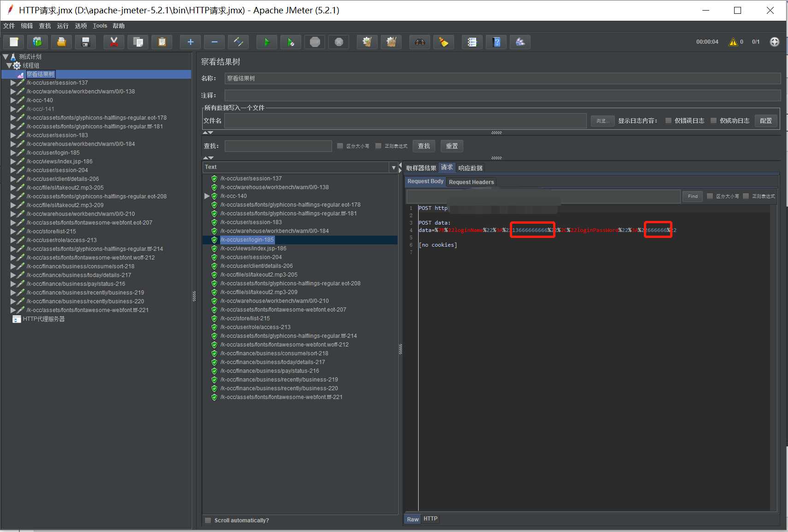Save the test plan with disk icon
This screenshot has width=788, height=532.
click(85, 42)
